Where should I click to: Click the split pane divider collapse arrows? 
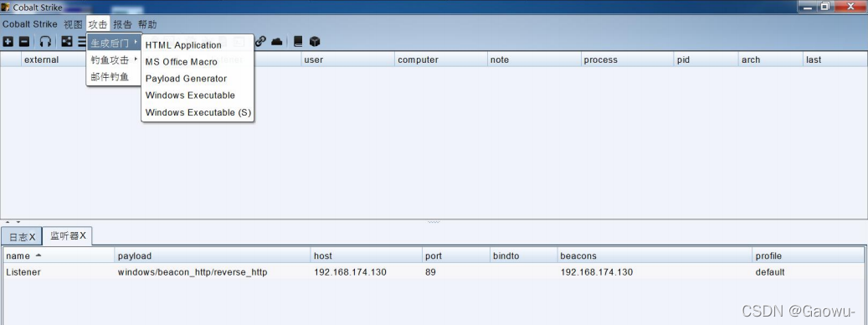point(13,222)
